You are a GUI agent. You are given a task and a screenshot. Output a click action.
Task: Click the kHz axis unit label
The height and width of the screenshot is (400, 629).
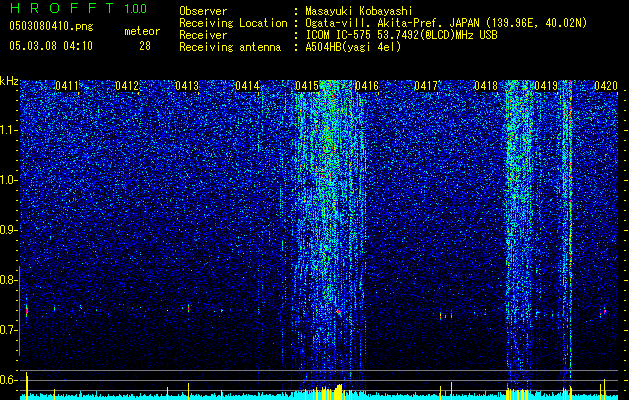tap(9, 81)
